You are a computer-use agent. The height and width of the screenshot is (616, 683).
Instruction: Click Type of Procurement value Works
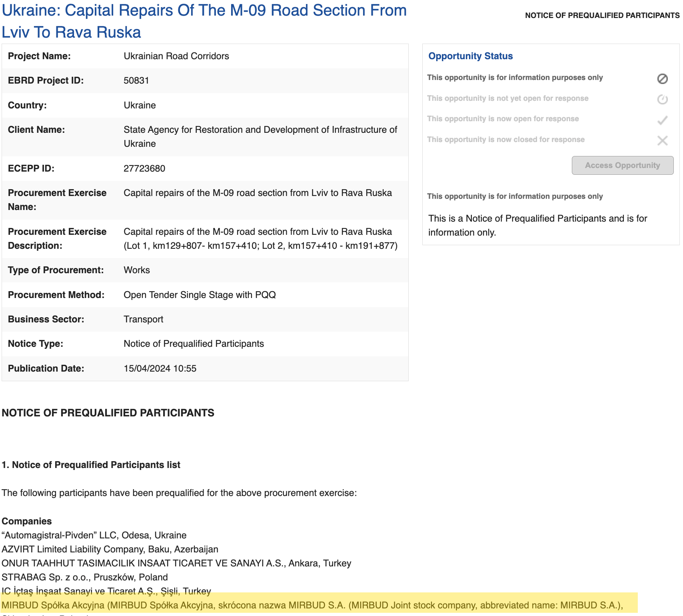[x=137, y=270]
